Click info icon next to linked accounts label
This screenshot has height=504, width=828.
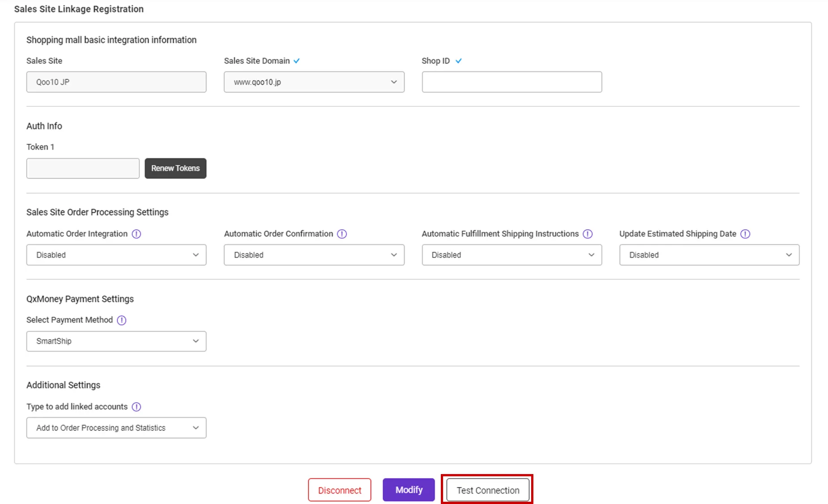(136, 407)
